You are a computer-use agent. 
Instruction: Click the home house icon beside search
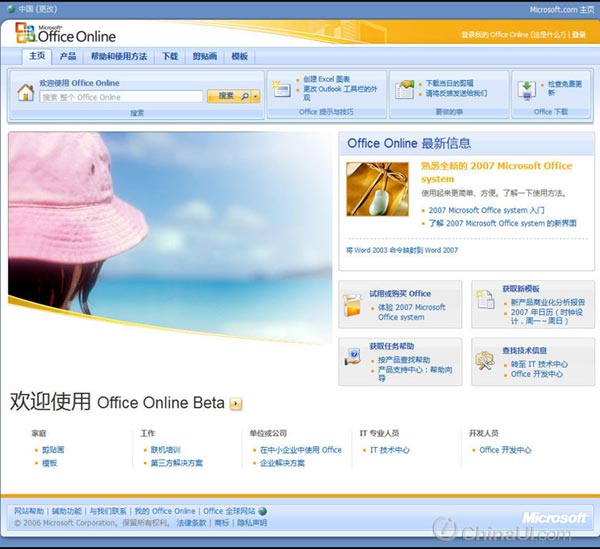coord(26,92)
